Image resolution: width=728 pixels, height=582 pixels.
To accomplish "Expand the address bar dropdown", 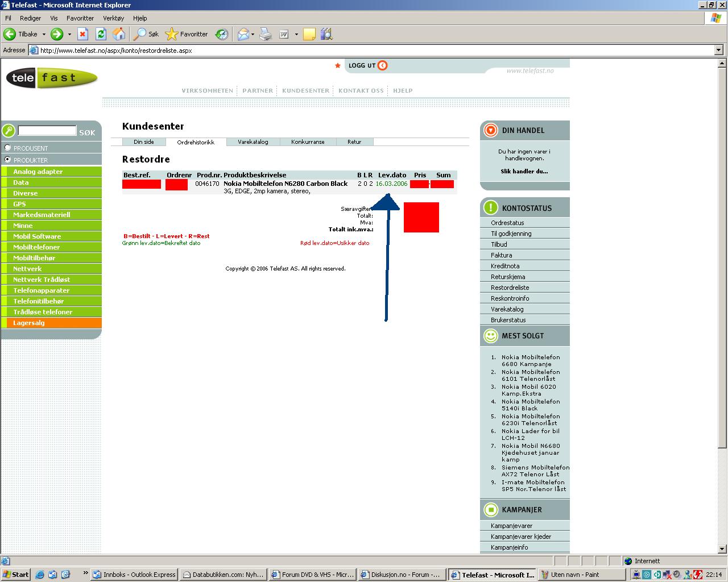I will (x=718, y=50).
